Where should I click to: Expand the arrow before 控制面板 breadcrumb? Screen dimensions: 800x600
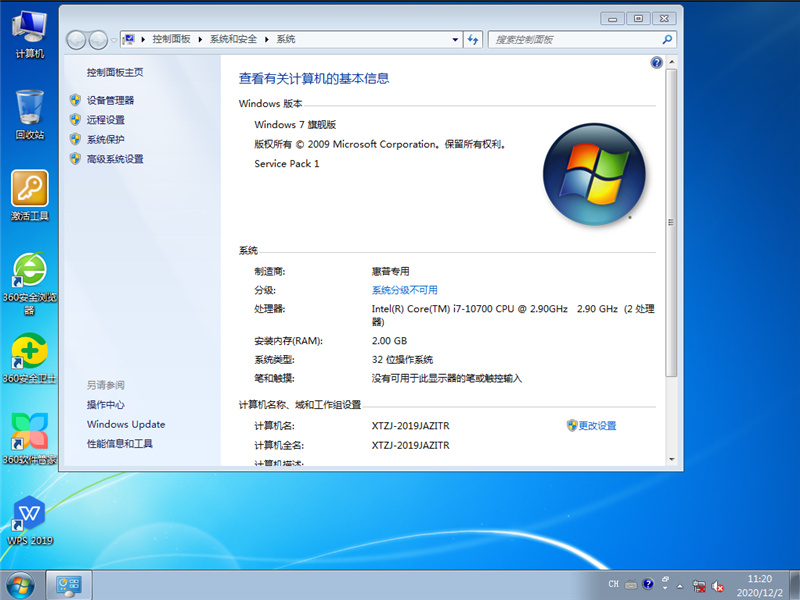[143, 39]
